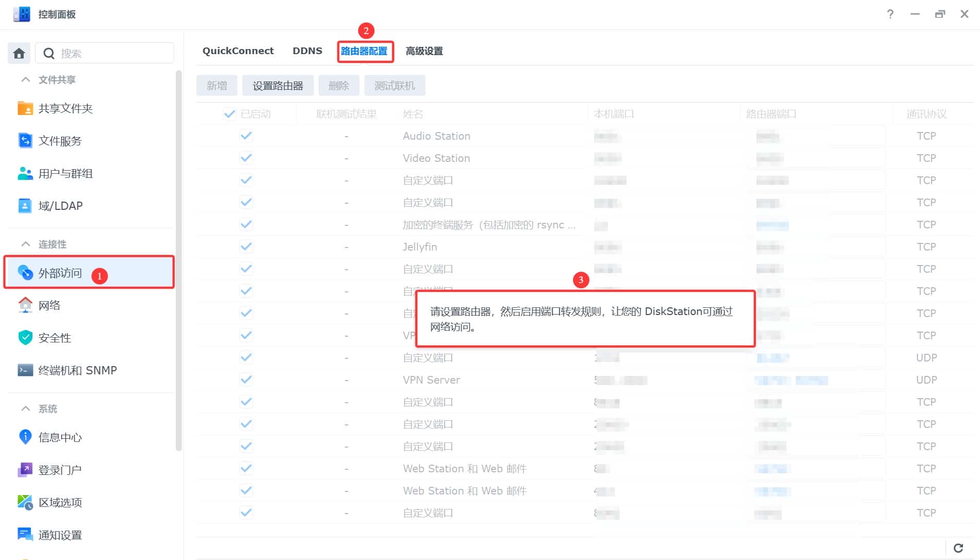Open 安全性 security settings

(x=55, y=338)
